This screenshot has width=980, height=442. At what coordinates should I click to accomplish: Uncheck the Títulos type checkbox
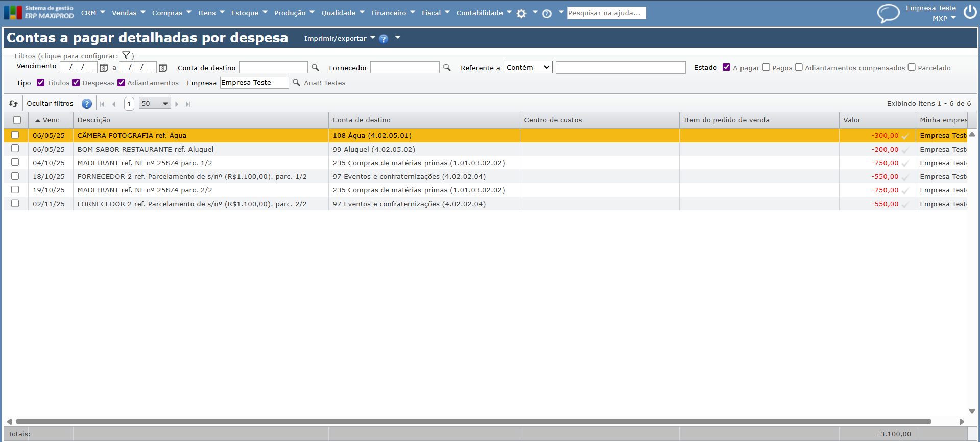[41, 82]
